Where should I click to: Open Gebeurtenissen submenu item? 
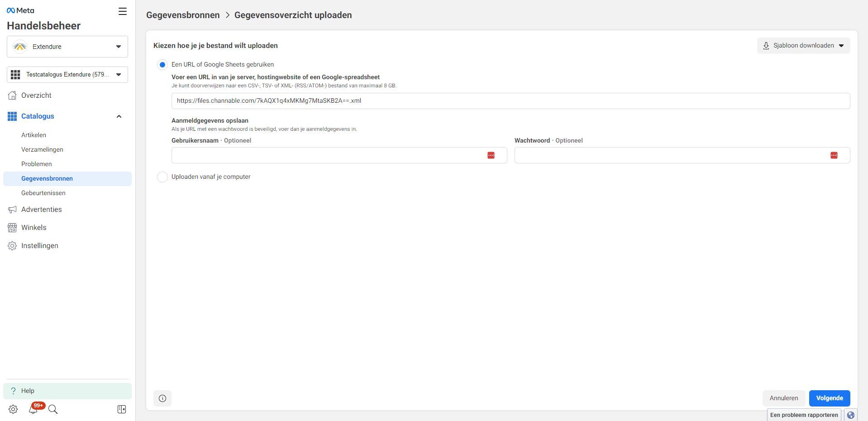click(x=43, y=193)
